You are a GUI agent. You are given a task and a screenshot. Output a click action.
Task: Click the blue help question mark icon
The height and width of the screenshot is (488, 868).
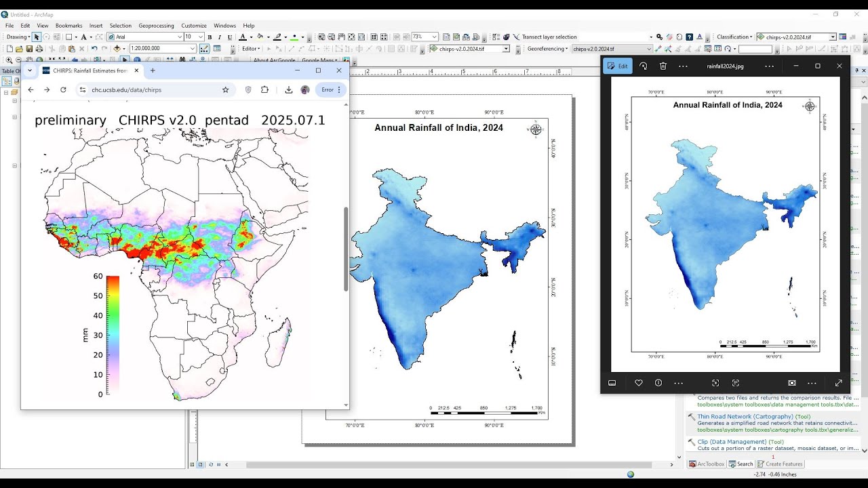coord(689,37)
